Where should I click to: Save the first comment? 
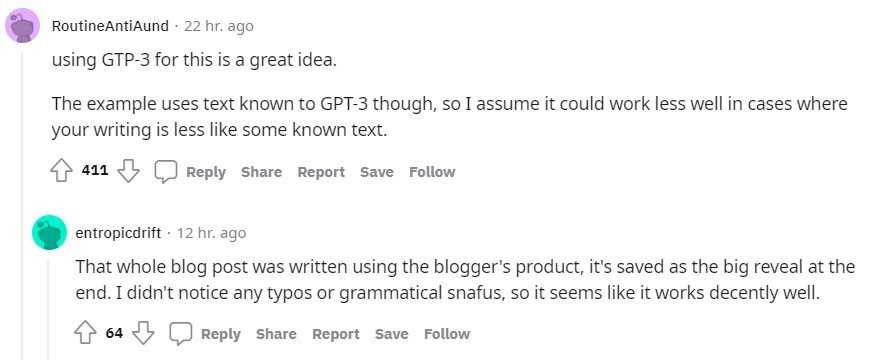point(377,172)
